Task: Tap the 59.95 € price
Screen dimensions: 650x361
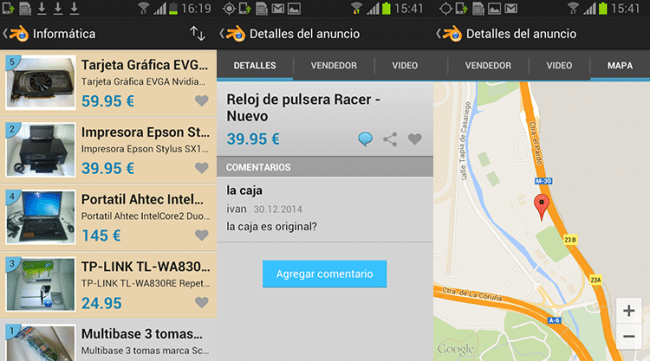Action: click(x=108, y=101)
